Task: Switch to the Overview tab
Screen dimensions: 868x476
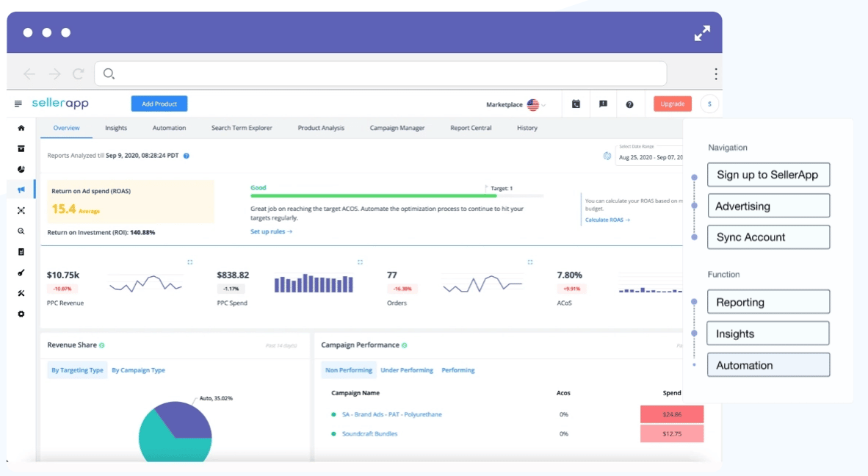Action: (x=66, y=128)
